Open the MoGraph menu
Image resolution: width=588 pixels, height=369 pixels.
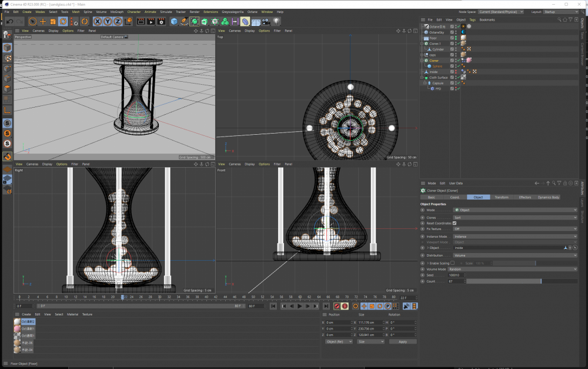point(118,12)
